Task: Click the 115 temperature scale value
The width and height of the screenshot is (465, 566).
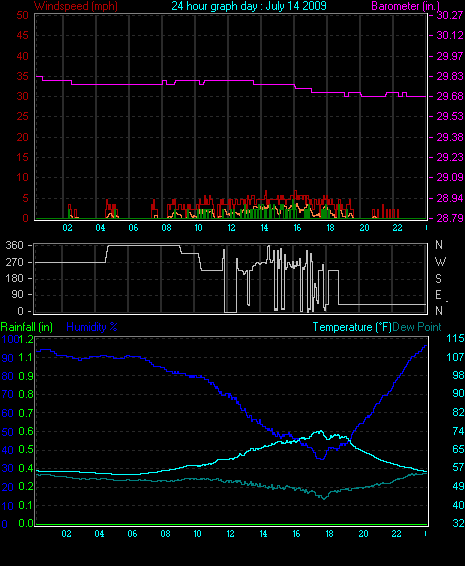Action: [x=455, y=338]
